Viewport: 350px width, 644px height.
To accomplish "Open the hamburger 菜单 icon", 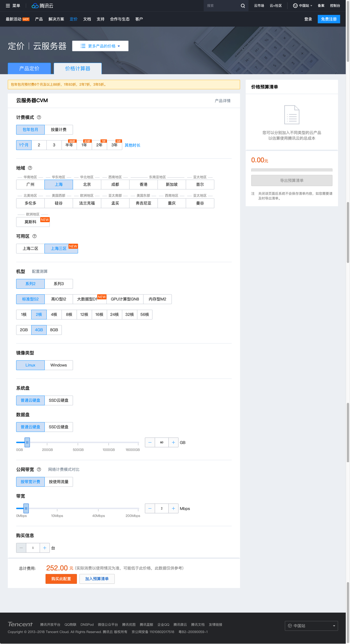I will click(x=8, y=6).
